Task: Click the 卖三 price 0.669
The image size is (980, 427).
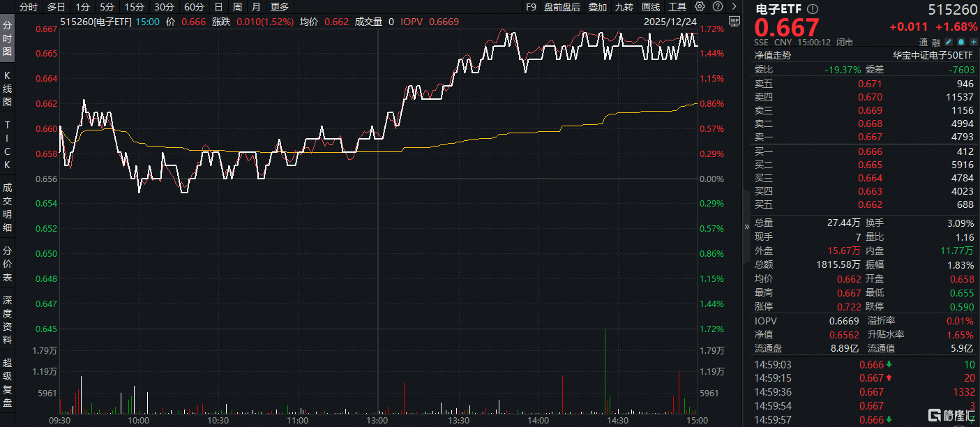Action: click(x=870, y=110)
